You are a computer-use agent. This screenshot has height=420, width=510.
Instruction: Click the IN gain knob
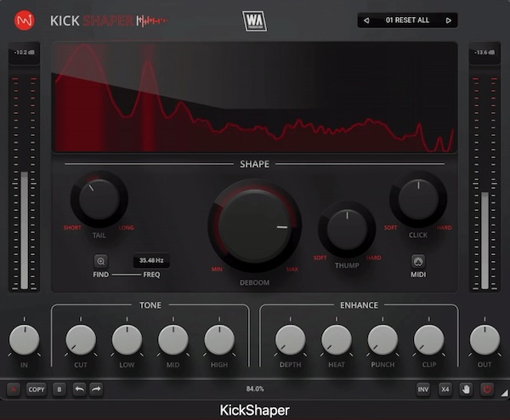(25, 339)
